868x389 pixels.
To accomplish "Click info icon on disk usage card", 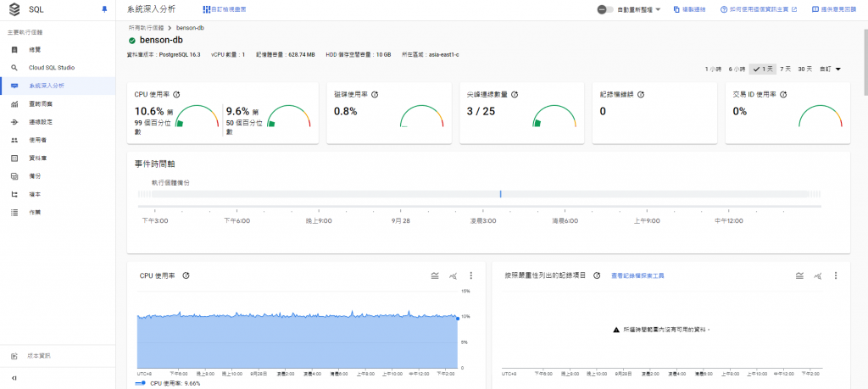I will [x=374, y=95].
